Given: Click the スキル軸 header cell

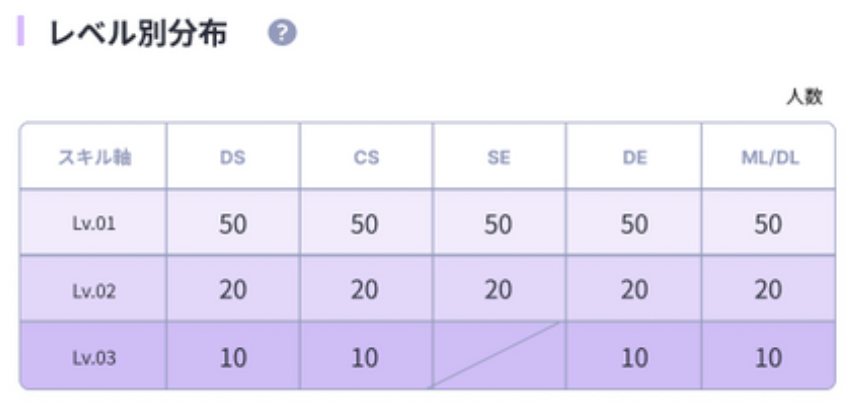Looking at the screenshot, I should point(93,157).
